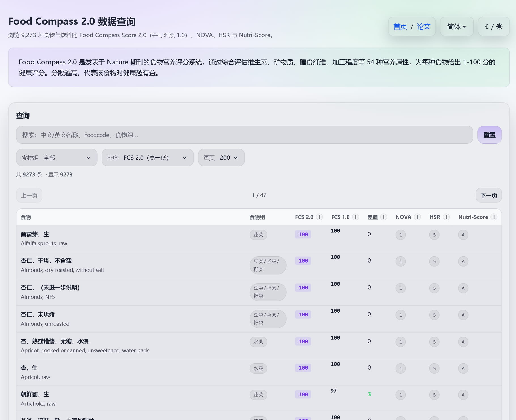Open the 食物组 全部 filter dropdown
The image size is (516, 420).
click(57, 157)
